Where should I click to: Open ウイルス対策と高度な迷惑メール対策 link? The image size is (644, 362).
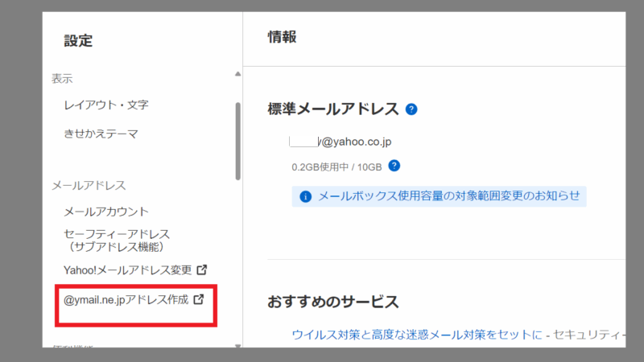click(x=417, y=335)
